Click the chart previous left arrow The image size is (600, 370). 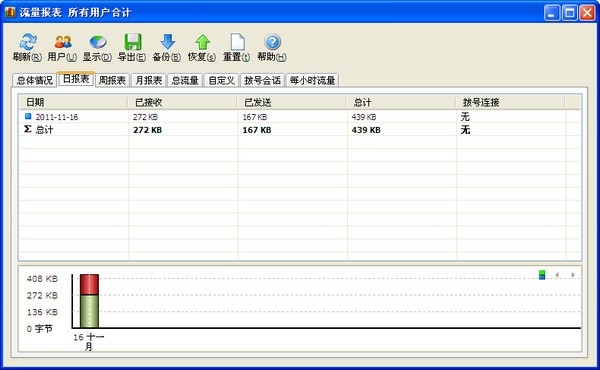(x=557, y=275)
